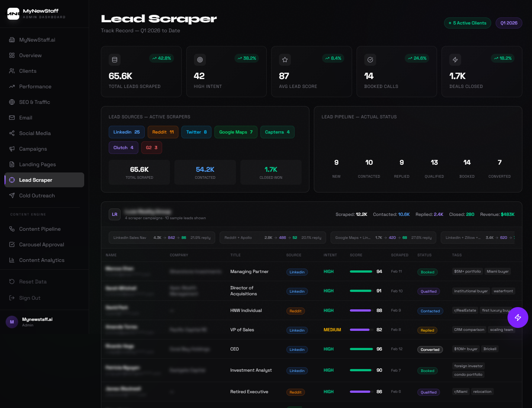
Task: Expand the LinkedIn Sales Nav campaign details
Action: 162,237
